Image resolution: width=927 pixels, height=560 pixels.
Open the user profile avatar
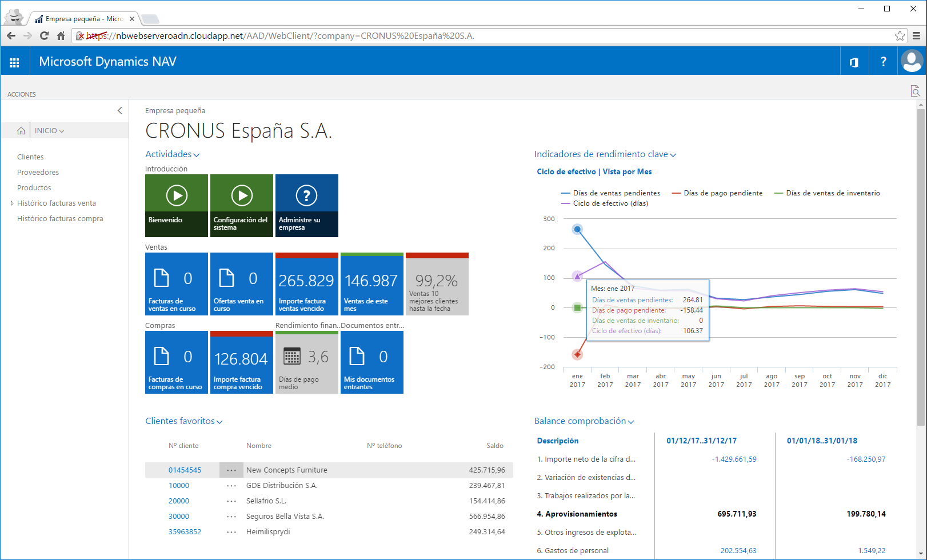coord(912,61)
